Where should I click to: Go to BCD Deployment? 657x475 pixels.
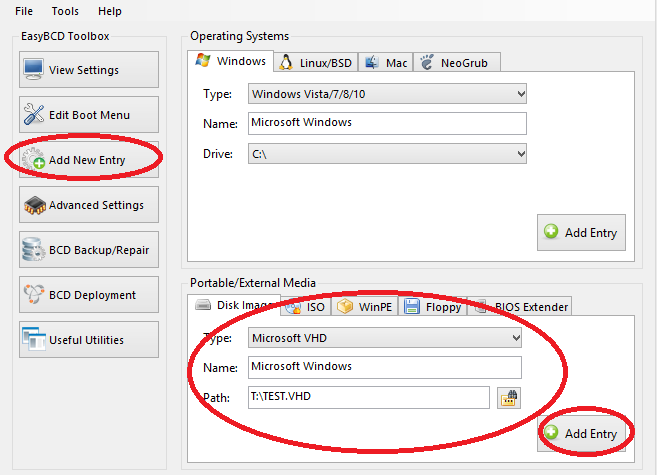tap(88, 295)
